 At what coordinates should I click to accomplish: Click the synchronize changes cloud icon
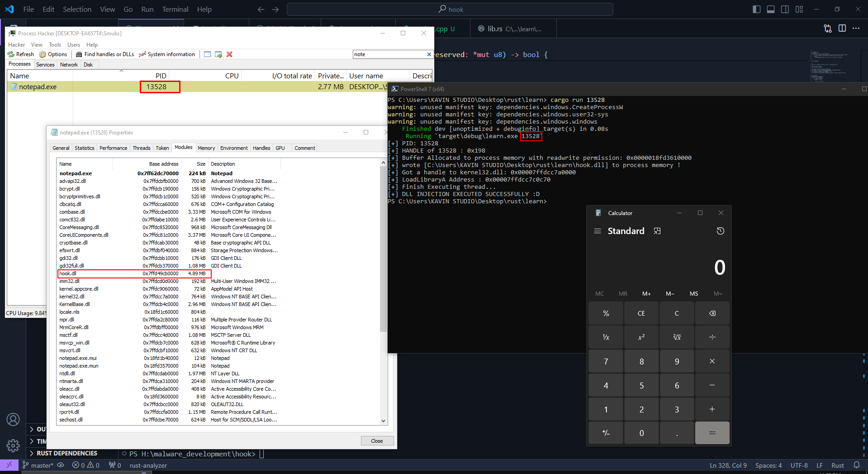pos(61,465)
